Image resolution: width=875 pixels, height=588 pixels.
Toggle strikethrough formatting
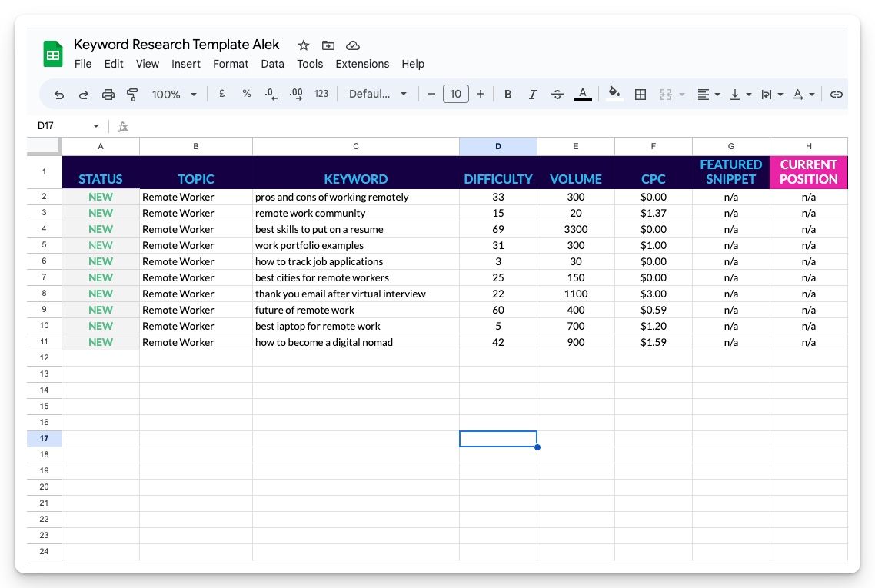tap(557, 95)
